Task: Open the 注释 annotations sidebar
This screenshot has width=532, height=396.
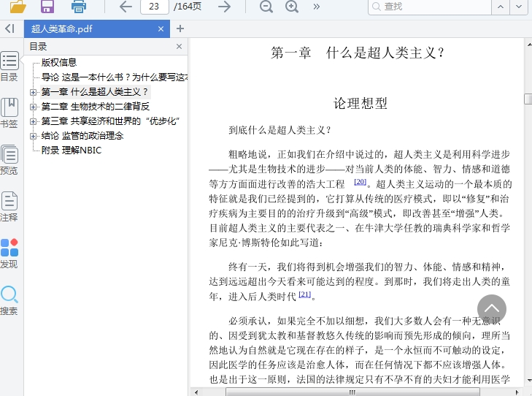Action: pyautogui.click(x=9, y=207)
